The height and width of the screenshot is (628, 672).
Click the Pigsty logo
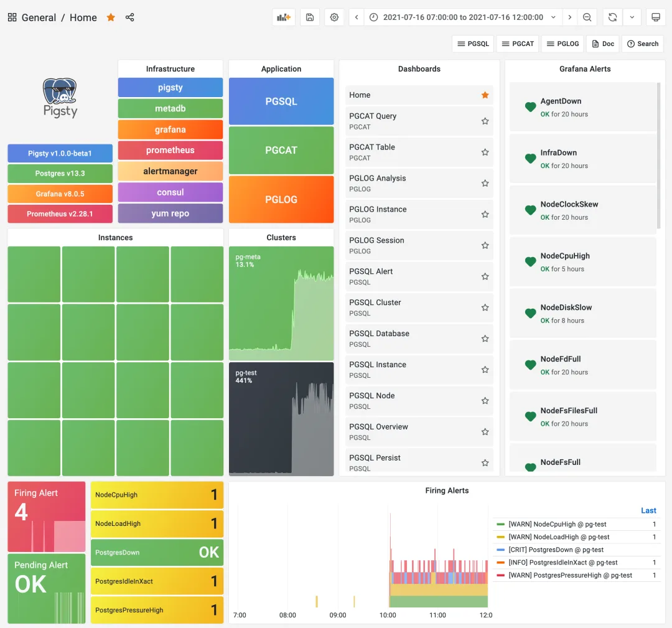click(60, 98)
